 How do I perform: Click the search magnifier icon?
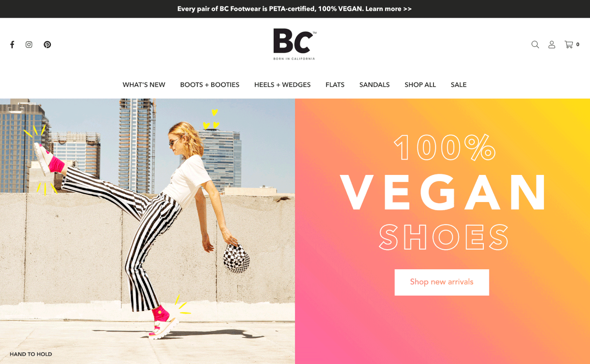point(535,44)
